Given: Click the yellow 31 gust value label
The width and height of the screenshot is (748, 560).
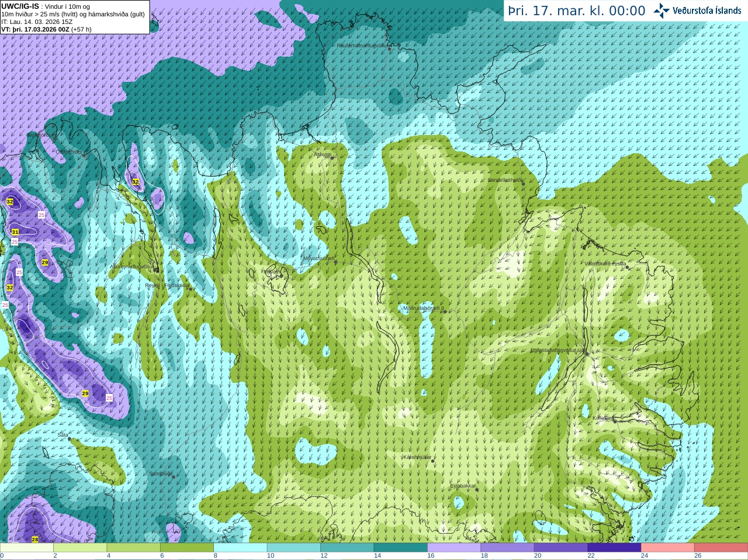Looking at the screenshot, I should tap(15, 232).
